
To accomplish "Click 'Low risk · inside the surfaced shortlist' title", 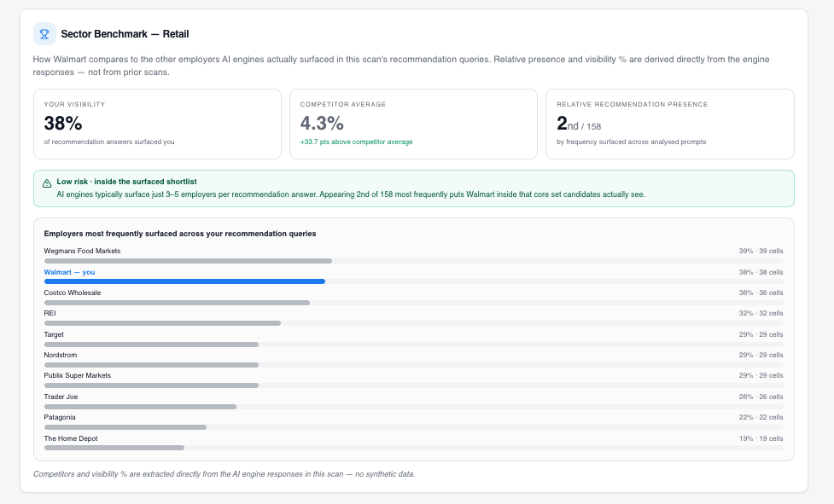I will coord(126,182).
